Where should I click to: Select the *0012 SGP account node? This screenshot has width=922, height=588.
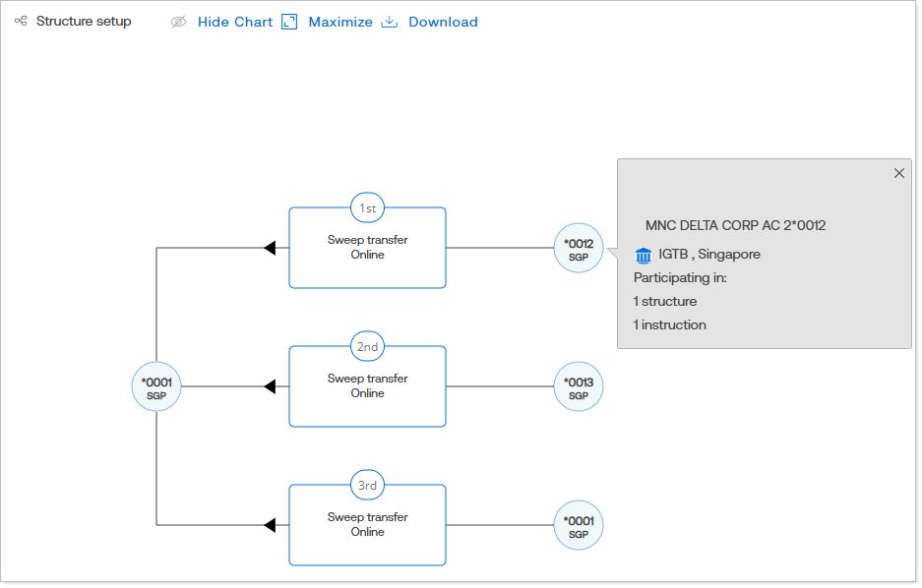coord(578,249)
